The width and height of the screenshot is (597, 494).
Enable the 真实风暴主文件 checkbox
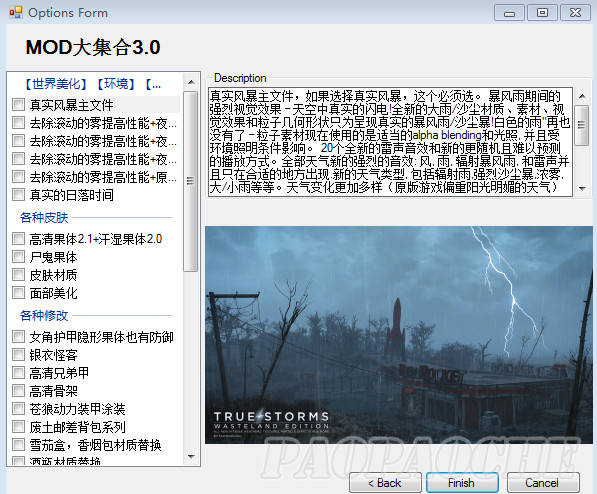(x=18, y=105)
